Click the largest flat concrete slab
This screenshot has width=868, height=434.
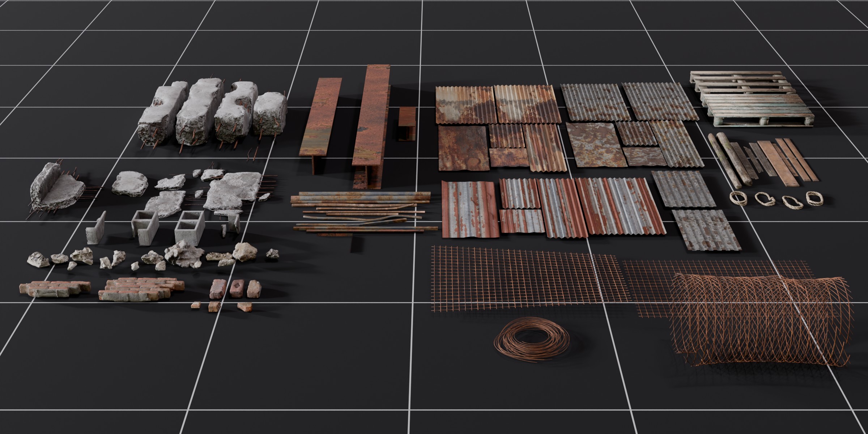[x=233, y=190]
